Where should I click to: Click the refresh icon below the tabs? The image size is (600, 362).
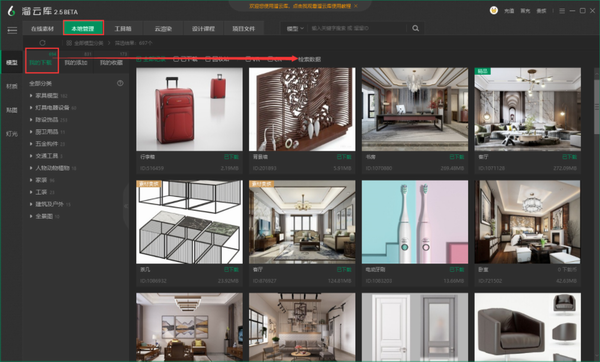click(42, 43)
